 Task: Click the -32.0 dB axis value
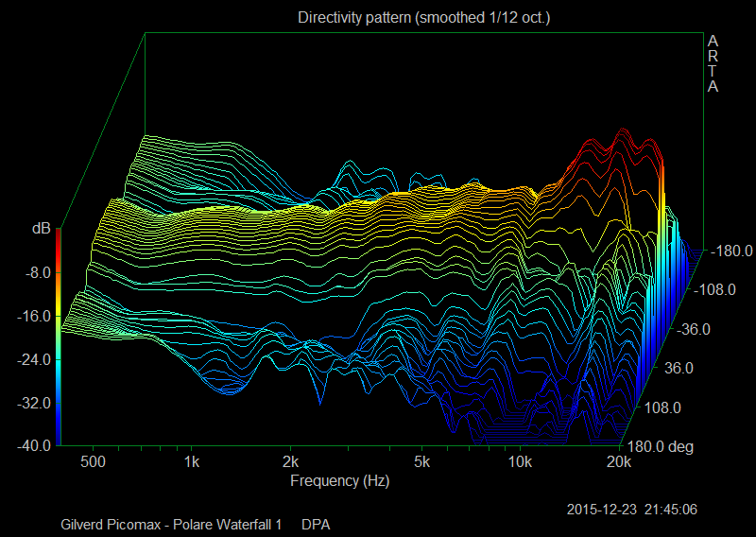click(x=34, y=403)
